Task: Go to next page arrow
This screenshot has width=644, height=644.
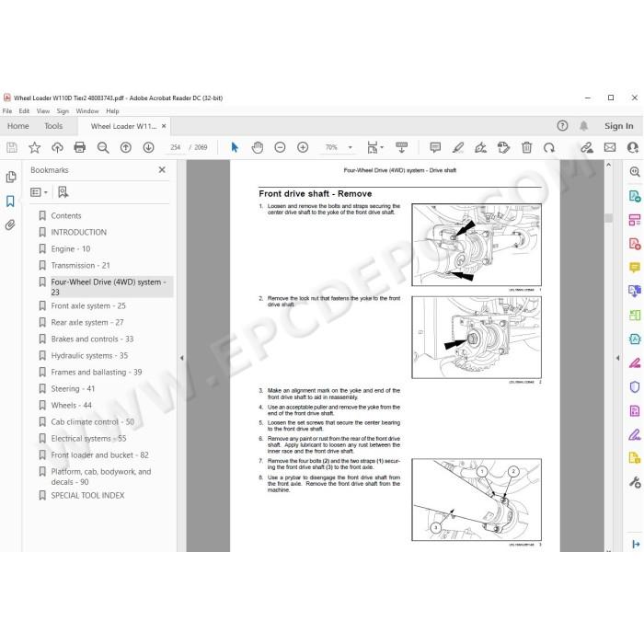Action: tap(148, 147)
